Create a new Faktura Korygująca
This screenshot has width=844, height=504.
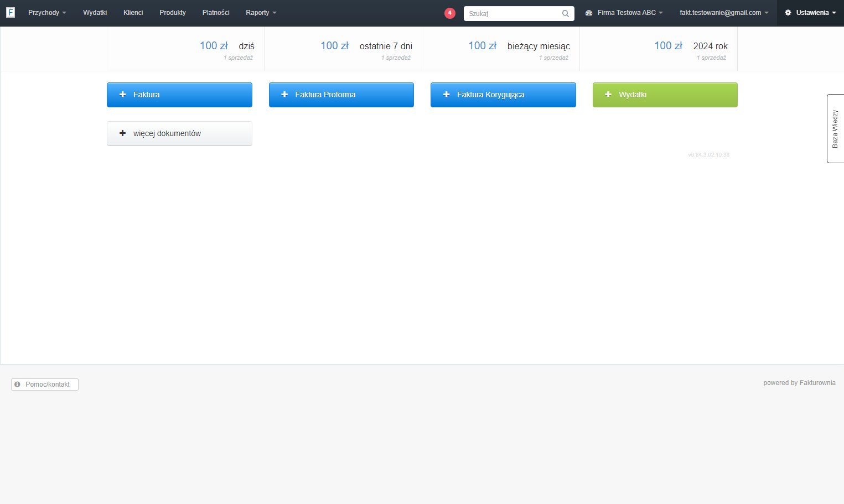point(503,95)
